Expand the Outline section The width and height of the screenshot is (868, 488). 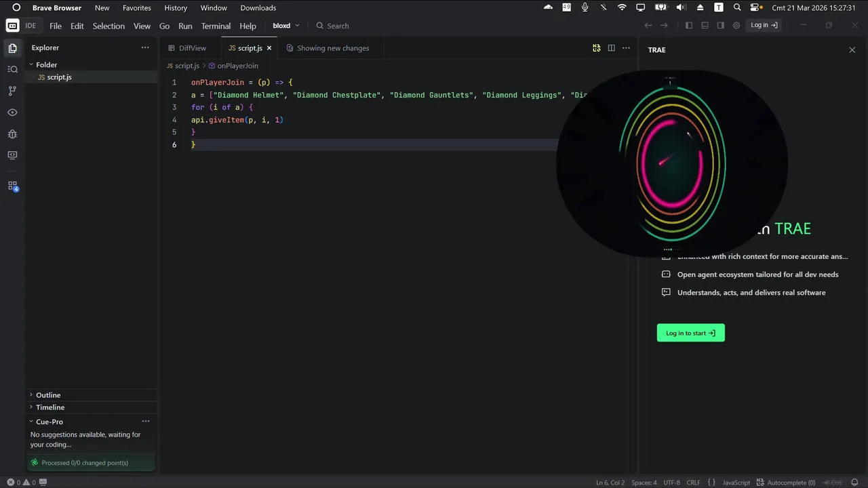(x=48, y=395)
